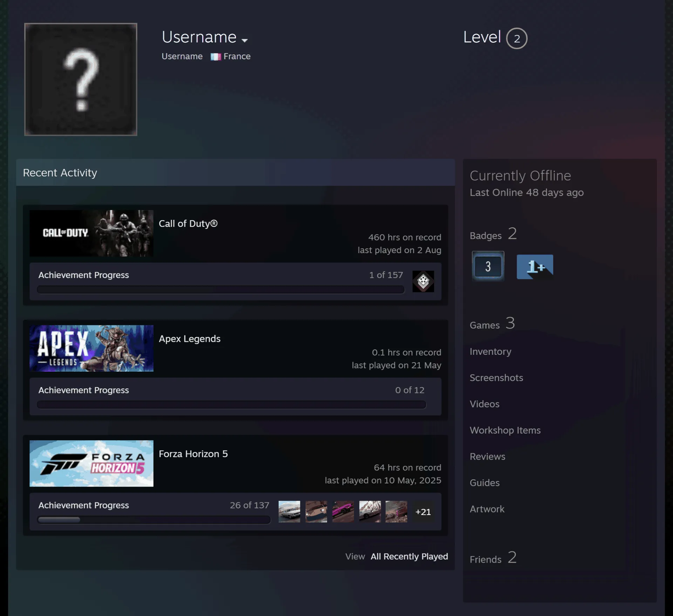
Task: Open the Screenshots link
Action: pos(496,378)
